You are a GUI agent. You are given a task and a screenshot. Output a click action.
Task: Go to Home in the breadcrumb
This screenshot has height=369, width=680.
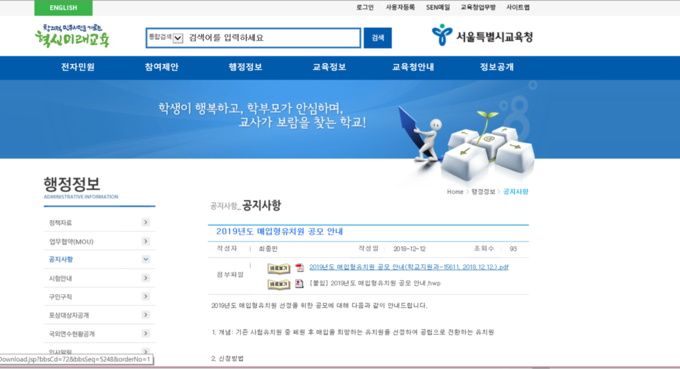coord(455,192)
